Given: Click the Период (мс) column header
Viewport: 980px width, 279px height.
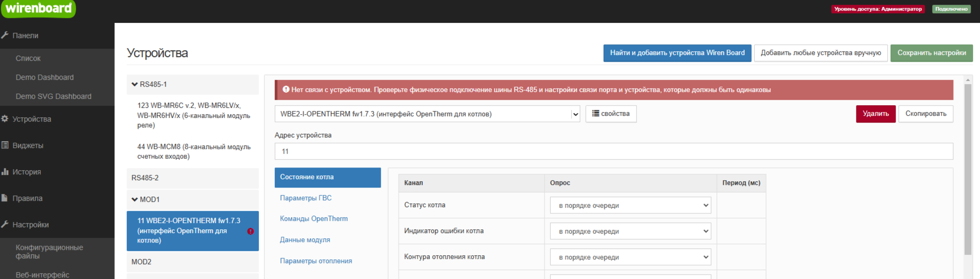Looking at the screenshot, I should (x=741, y=183).
